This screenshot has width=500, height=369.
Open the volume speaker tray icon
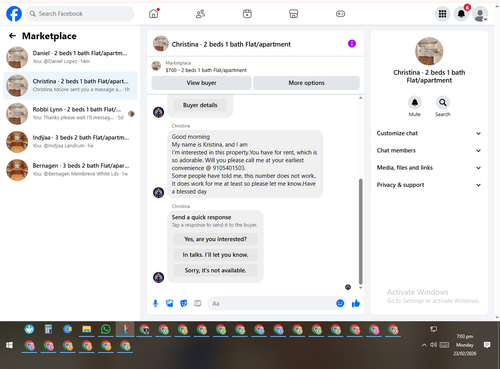click(x=433, y=345)
